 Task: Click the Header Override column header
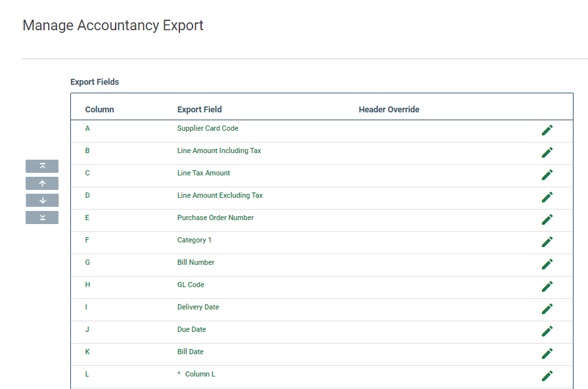click(x=389, y=110)
